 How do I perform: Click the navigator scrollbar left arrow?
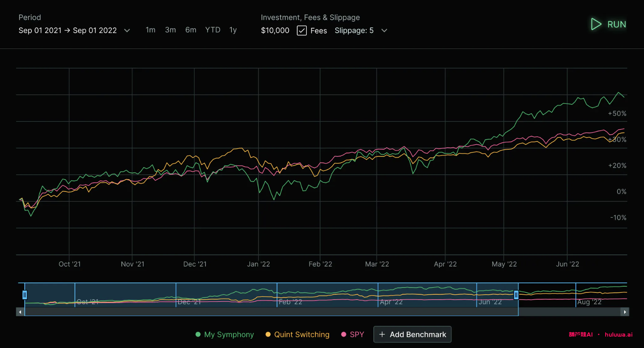pos(20,312)
